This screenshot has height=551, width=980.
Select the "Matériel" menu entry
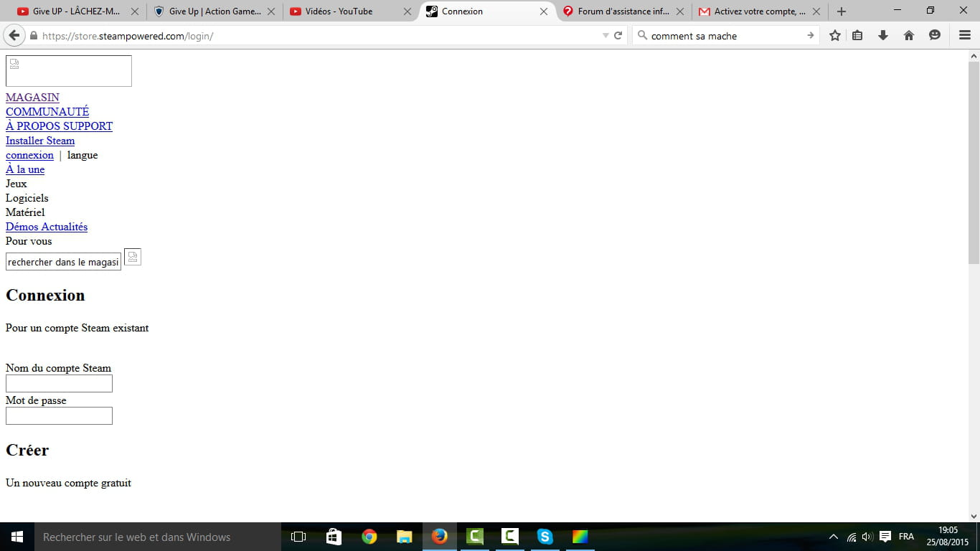pyautogui.click(x=25, y=212)
